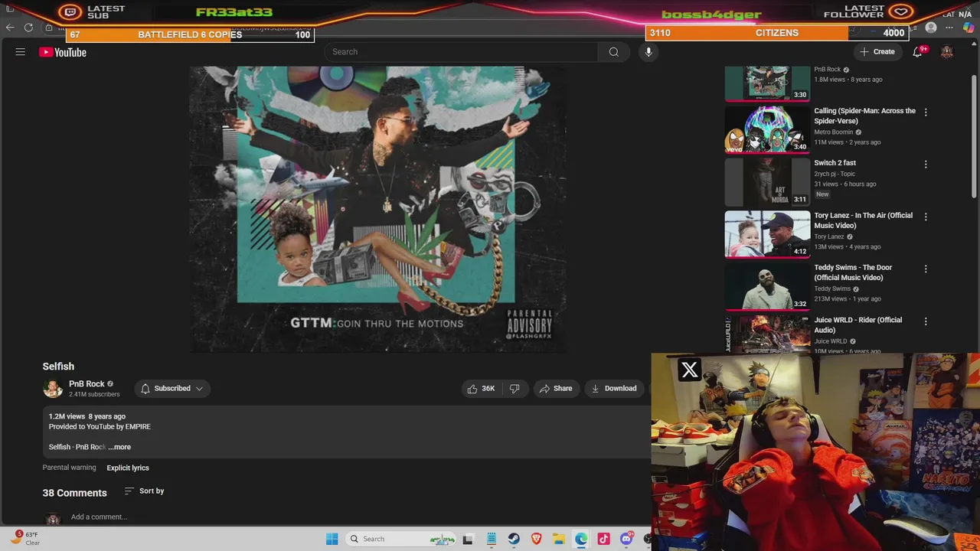
Task: Click the YouTube search input field
Action: pyautogui.click(x=461, y=52)
